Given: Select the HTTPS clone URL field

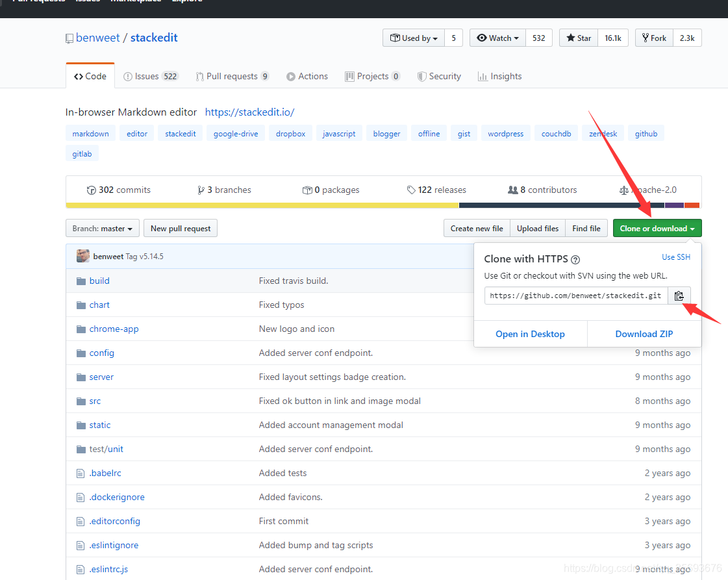Looking at the screenshot, I should coord(576,296).
